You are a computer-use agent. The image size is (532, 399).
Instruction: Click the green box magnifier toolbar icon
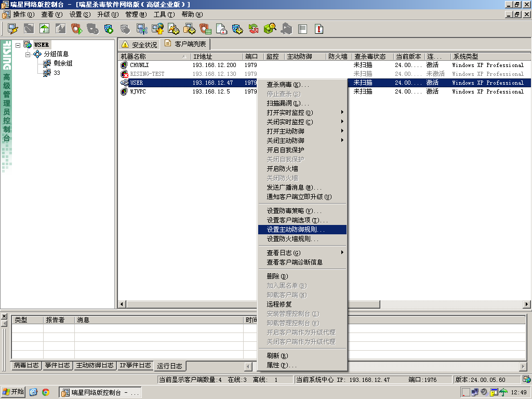[270, 29]
